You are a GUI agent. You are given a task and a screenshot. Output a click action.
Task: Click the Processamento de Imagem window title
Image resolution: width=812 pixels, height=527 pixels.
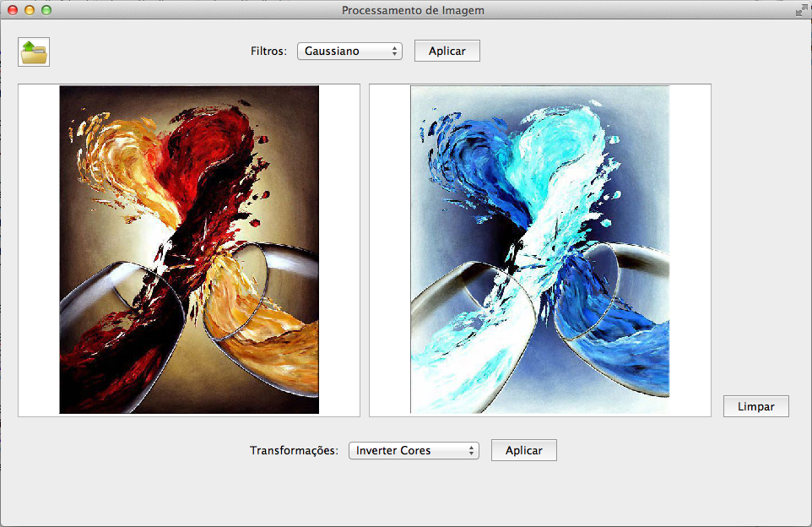[x=413, y=10]
